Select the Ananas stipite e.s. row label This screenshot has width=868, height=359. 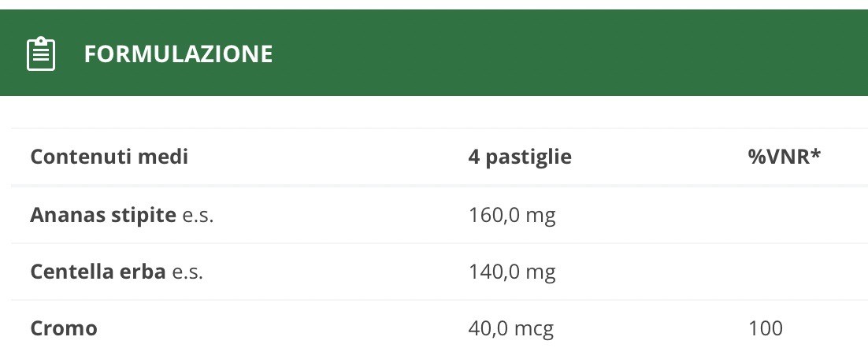click(x=122, y=215)
